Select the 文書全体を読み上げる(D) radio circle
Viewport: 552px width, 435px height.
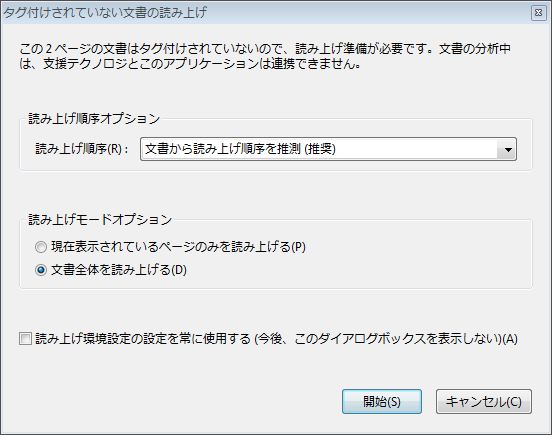pos(41,270)
